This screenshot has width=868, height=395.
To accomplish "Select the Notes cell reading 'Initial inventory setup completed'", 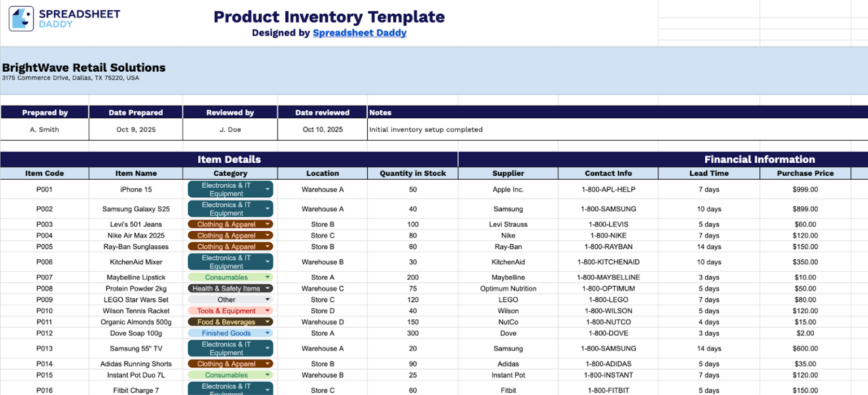I will (427, 129).
